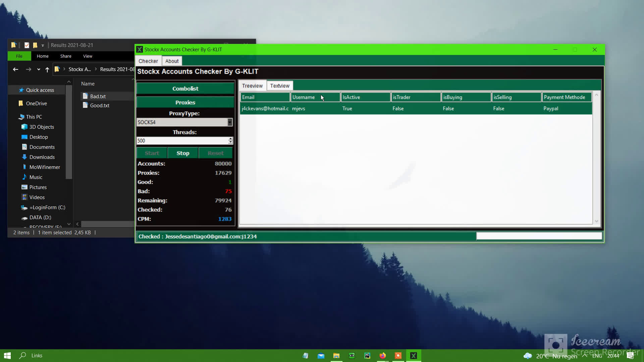Open the About tab of the checker
The image size is (644, 362).
172,61
